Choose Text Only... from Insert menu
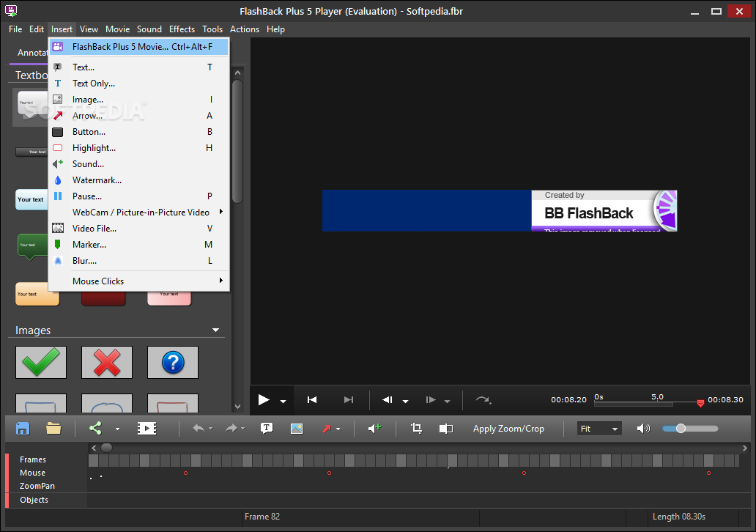The width and height of the screenshot is (756, 532). coord(139,84)
